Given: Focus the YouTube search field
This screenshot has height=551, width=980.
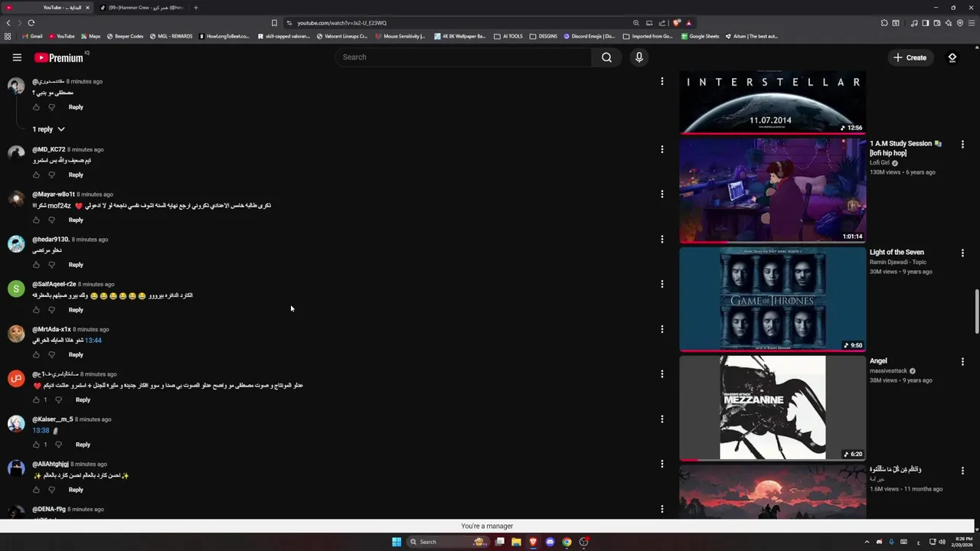Looking at the screenshot, I should click(463, 57).
